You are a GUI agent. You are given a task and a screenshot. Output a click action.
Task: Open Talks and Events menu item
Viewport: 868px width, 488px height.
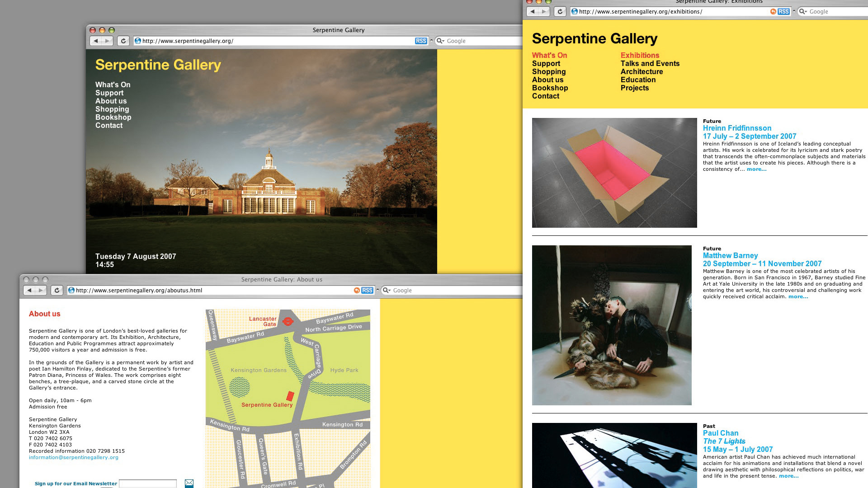(650, 64)
